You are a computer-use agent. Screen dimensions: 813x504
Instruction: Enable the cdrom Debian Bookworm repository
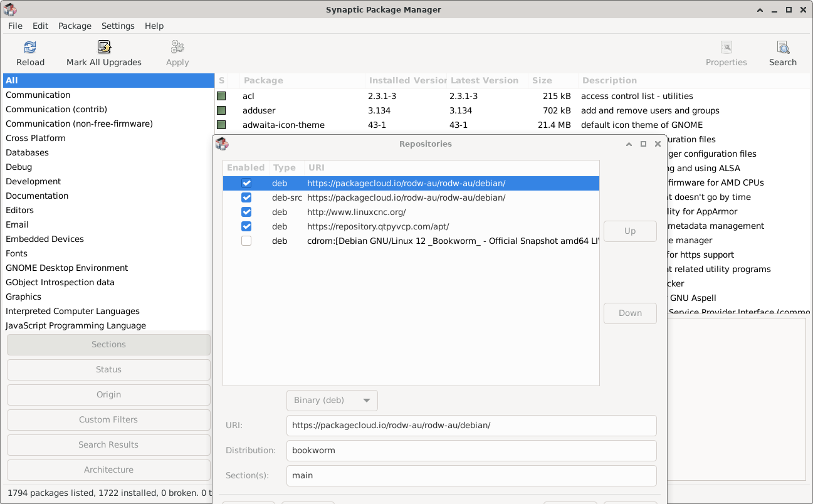coord(246,241)
